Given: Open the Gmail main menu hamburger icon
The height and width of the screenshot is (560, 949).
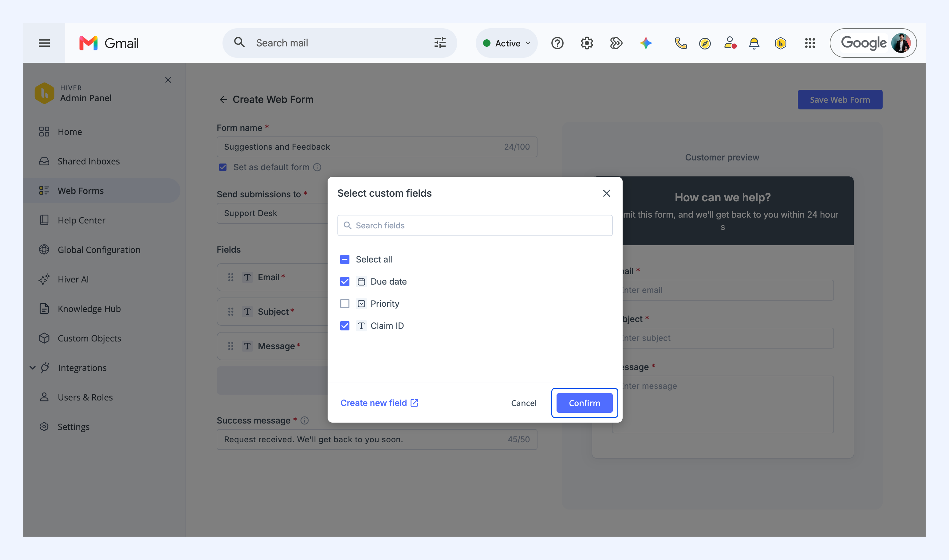Looking at the screenshot, I should click(x=44, y=43).
